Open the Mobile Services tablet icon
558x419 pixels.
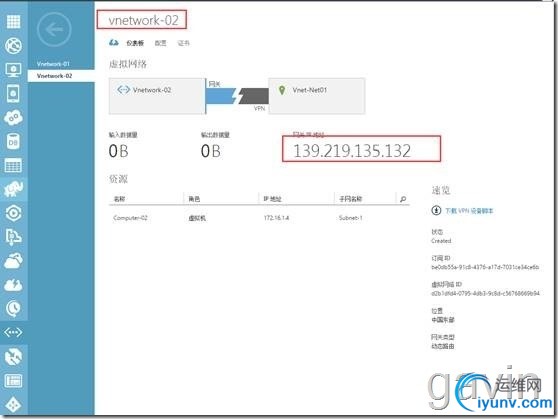[13, 94]
